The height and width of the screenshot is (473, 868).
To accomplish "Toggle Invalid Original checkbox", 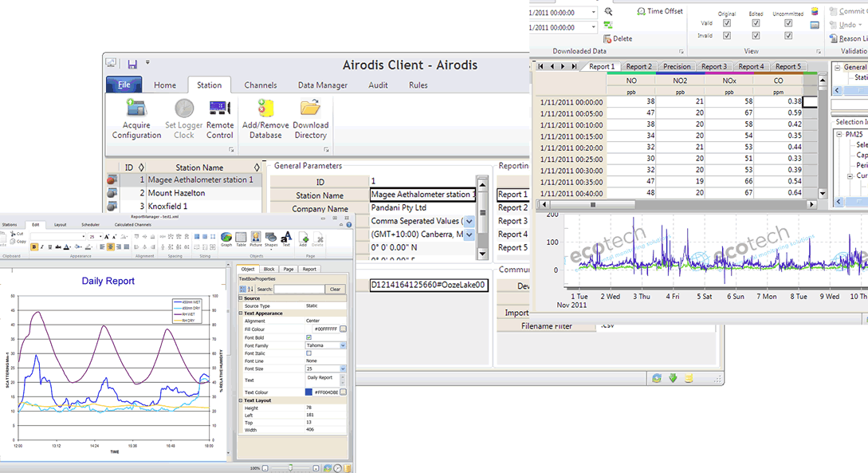I will [727, 35].
